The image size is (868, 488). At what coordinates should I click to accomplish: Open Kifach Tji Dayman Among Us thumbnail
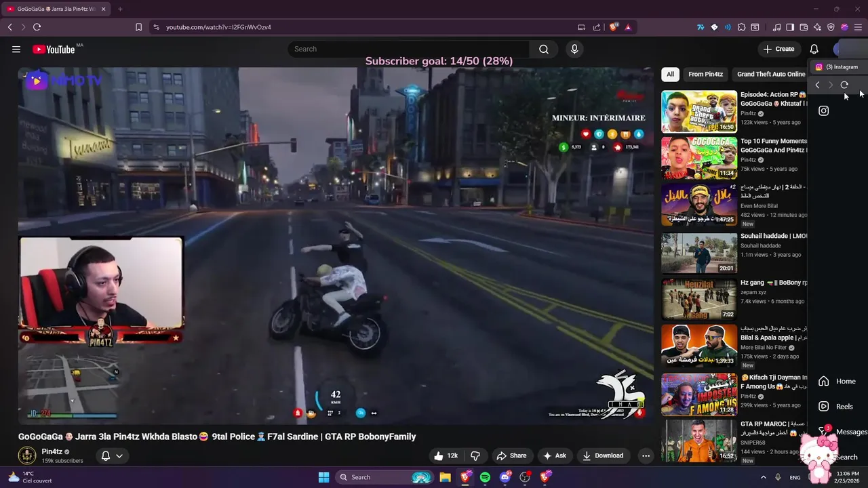699,394
